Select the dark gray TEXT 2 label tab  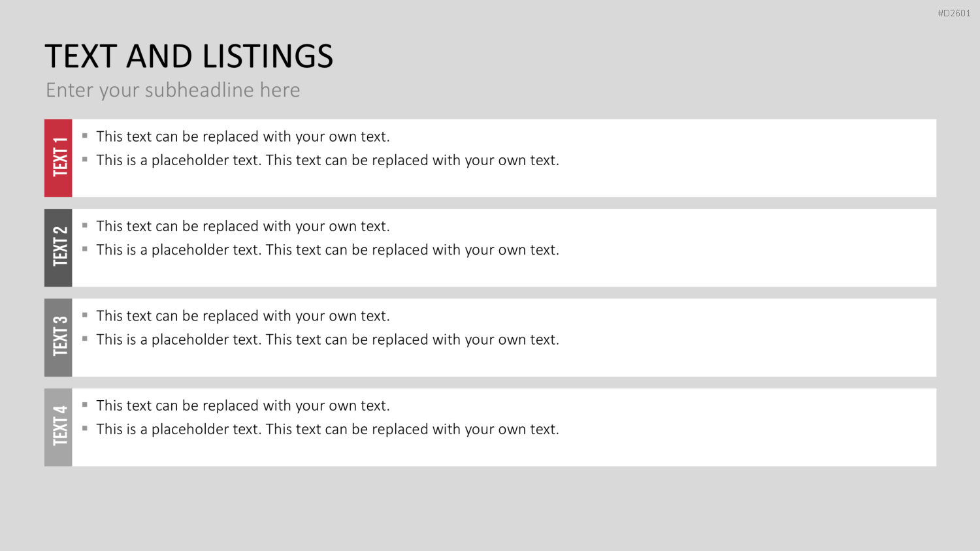(x=58, y=248)
